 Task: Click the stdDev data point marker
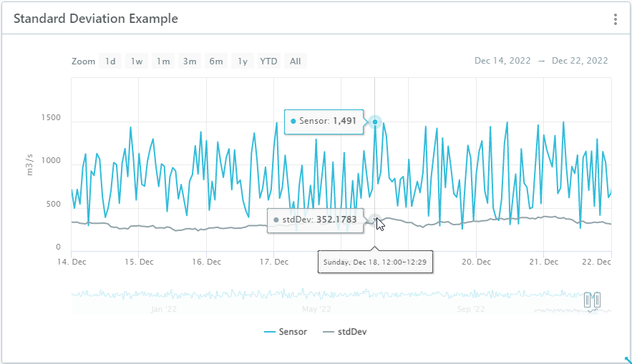coord(375,220)
